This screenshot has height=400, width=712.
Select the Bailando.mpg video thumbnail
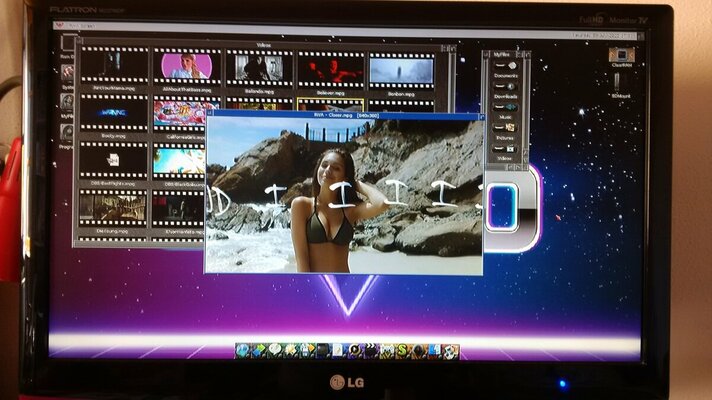point(258,69)
